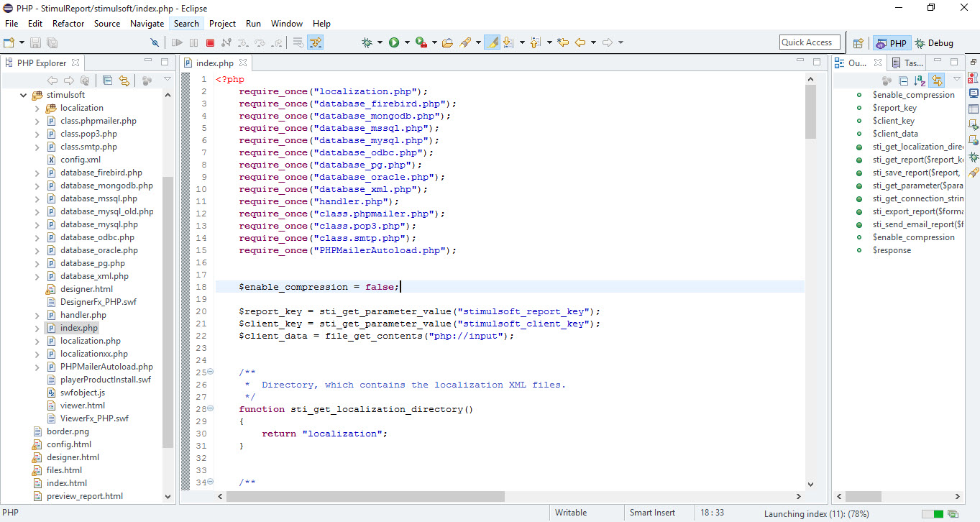Click the Step Over icon
Image resolution: width=980 pixels, height=522 pixels.
[x=260, y=42]
